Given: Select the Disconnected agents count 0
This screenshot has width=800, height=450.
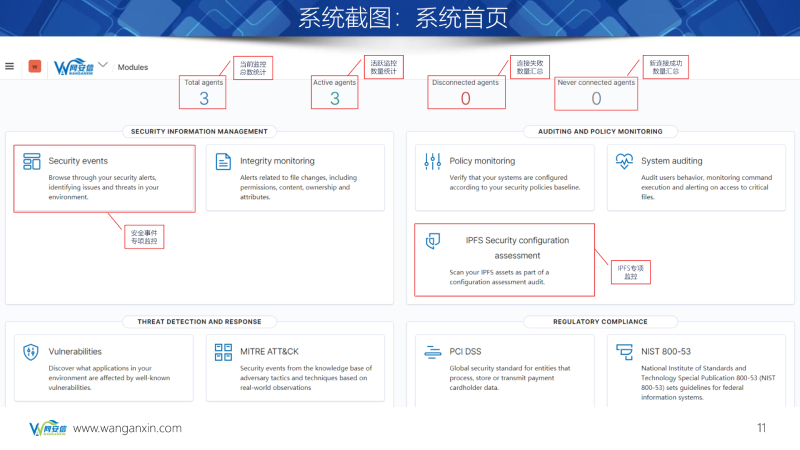Looking at the screenshot, I should click(465, 98).
